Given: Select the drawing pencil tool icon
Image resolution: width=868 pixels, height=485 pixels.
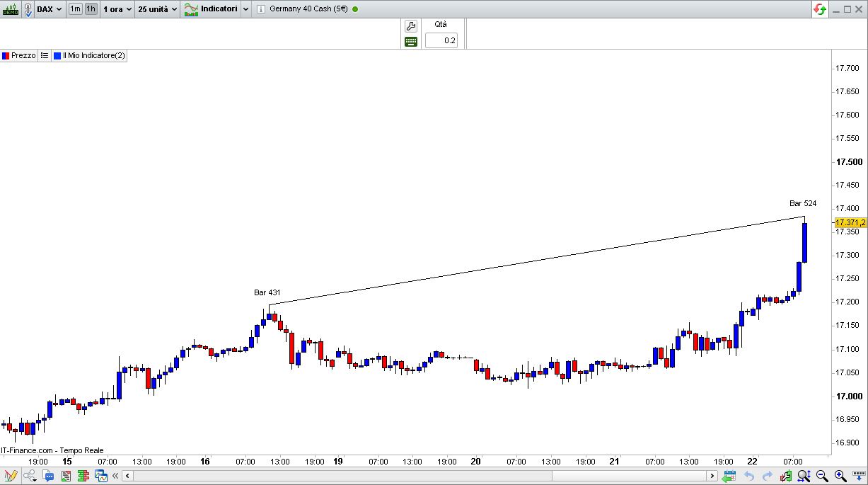Looking at the screenshot, I should pos(10,476).
